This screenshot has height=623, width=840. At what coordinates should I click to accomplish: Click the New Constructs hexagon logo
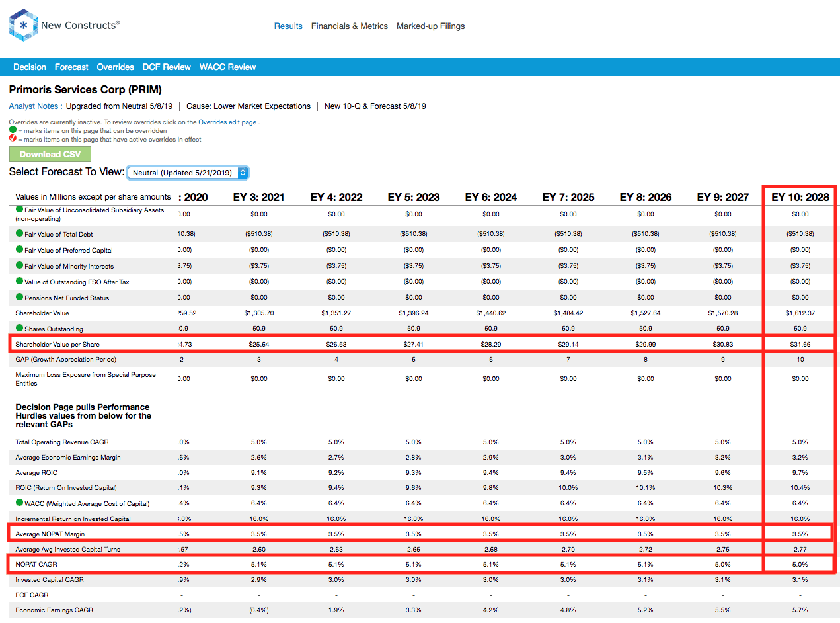click(x=22, y=26)
